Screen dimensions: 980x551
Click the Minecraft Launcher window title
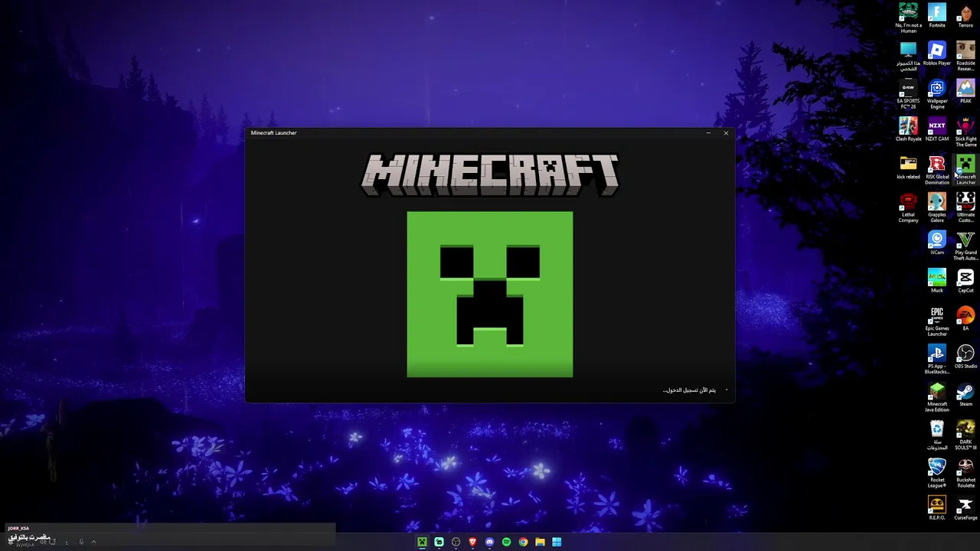pos(273,133)
